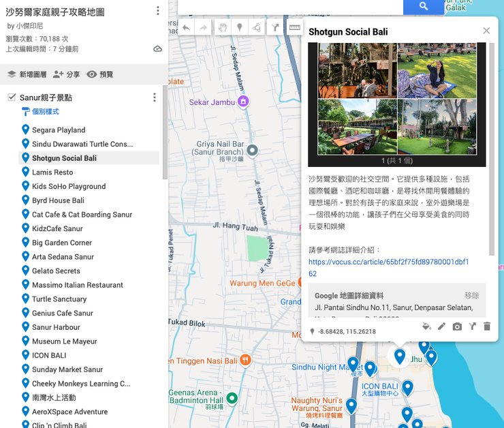Click the cloud saved-to-Drive icon

coord(157,49)
